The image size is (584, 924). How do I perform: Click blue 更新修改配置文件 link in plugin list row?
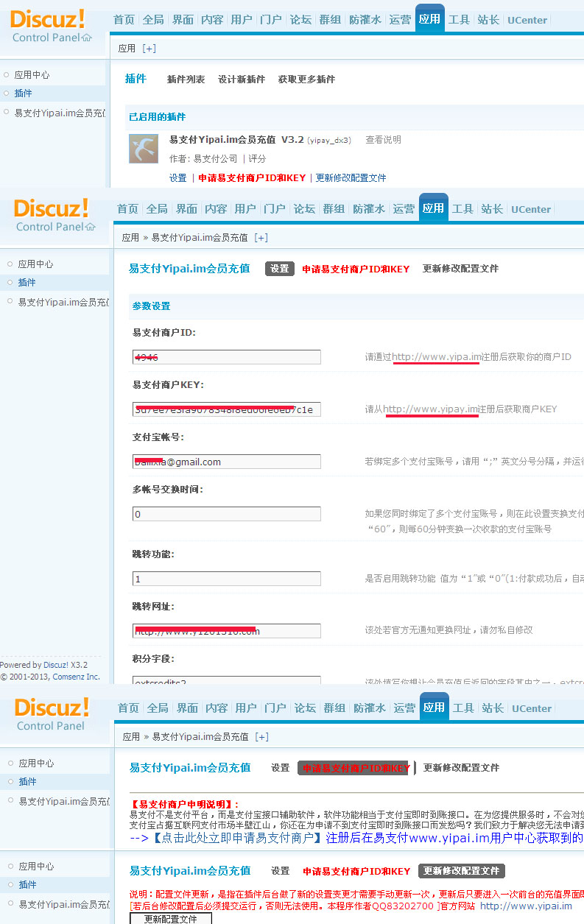click(351, 178)
